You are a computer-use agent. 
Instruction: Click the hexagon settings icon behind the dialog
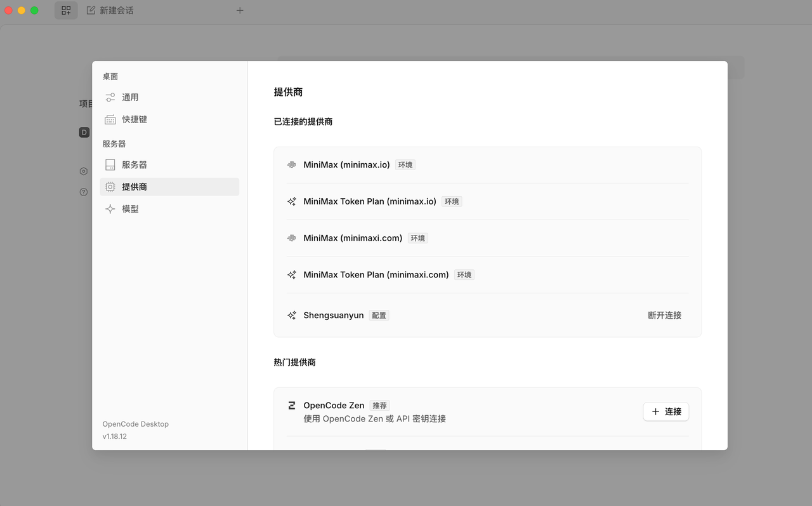pyautogui.click(x=84, y=171)
